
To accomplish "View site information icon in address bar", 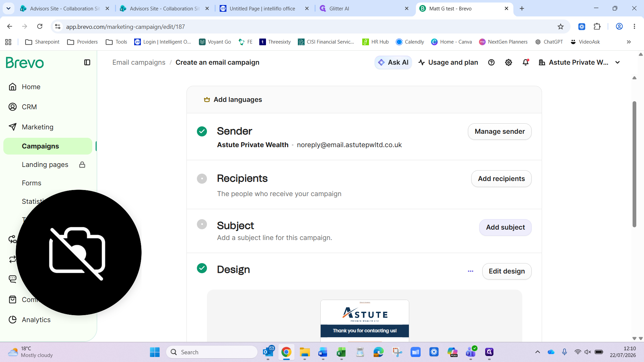I will tap(58, 26).
